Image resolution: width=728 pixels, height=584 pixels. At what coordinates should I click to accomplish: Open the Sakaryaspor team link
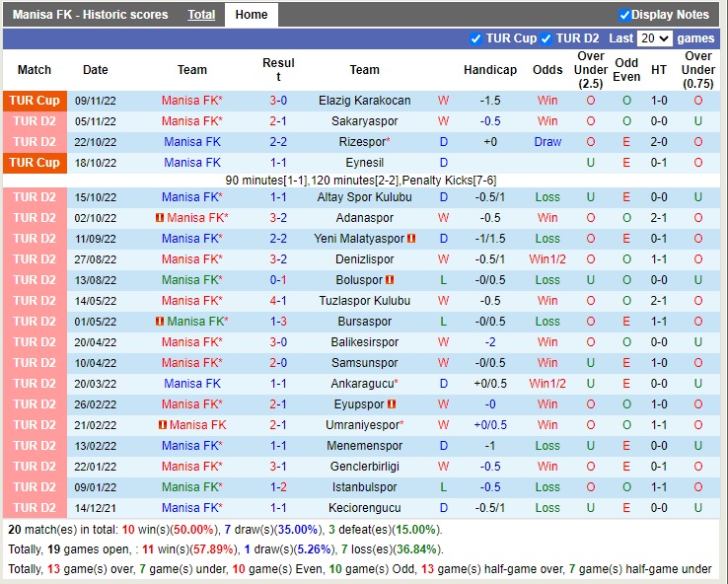coord(364,121)
